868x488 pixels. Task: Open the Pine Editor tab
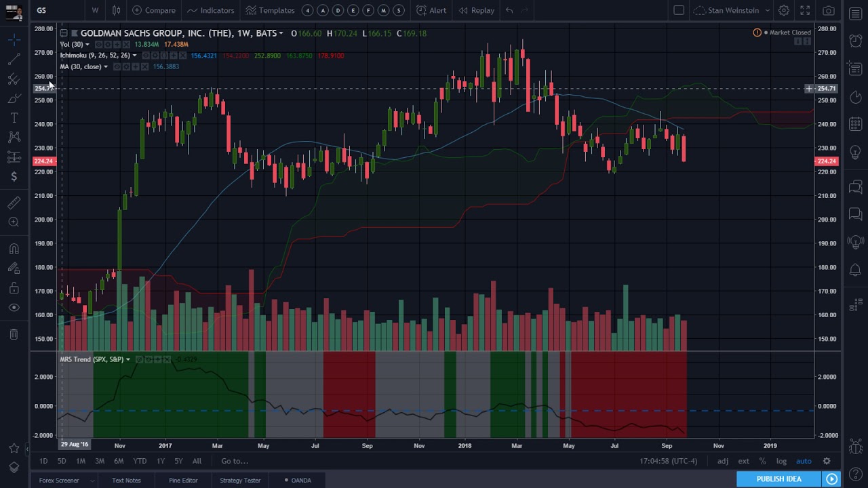(183, 481)
